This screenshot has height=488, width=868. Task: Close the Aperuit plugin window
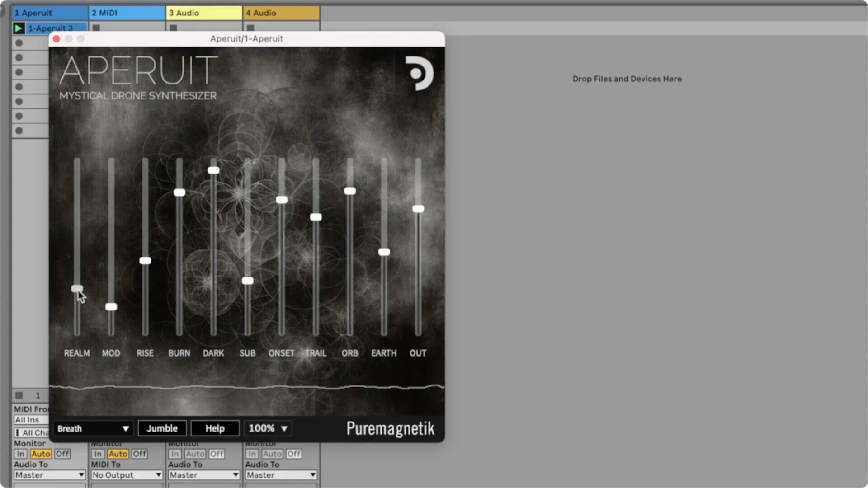[x=57, y=39]
